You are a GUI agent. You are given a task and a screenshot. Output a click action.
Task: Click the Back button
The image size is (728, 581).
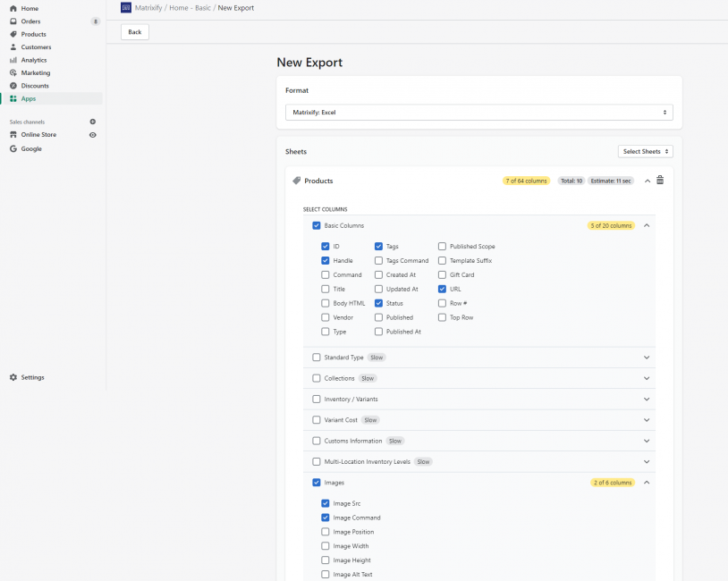coord(134,31)
